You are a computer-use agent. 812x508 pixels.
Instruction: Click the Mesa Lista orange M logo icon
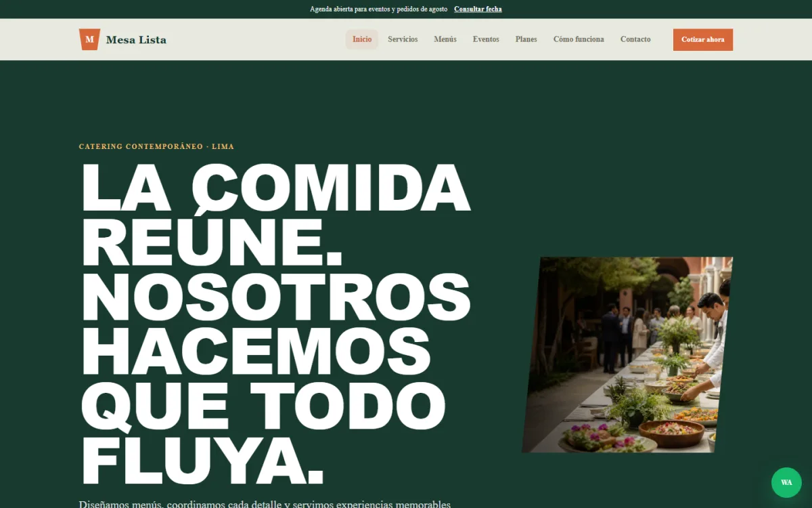coord(89,39)
